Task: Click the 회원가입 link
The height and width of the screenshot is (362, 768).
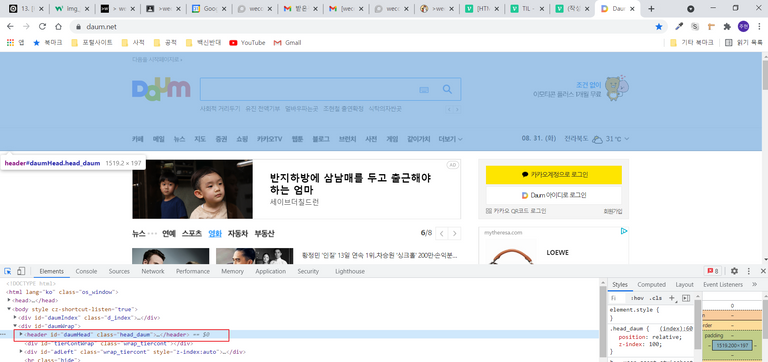Action: coord(613,212)
